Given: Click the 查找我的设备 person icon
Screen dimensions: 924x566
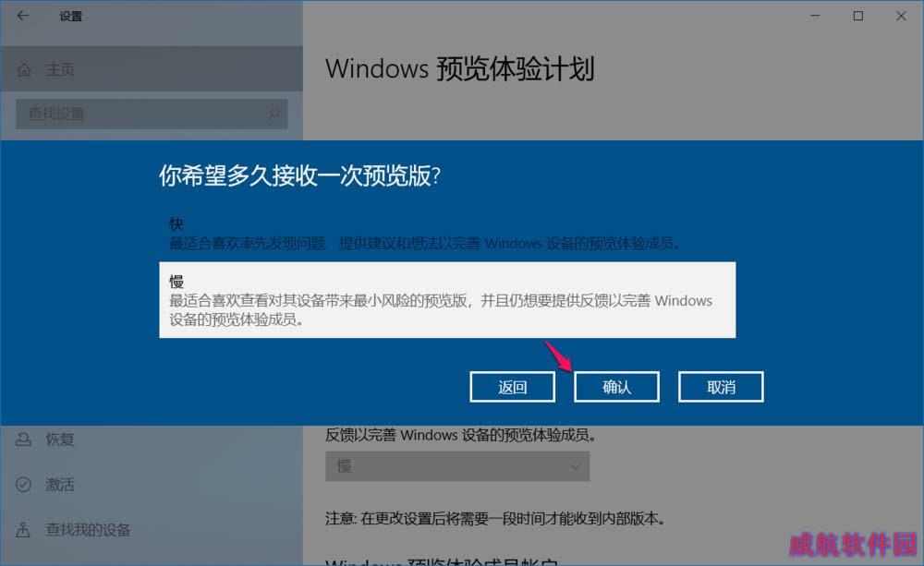Looking at the screenshot, I should pos(23,529).
